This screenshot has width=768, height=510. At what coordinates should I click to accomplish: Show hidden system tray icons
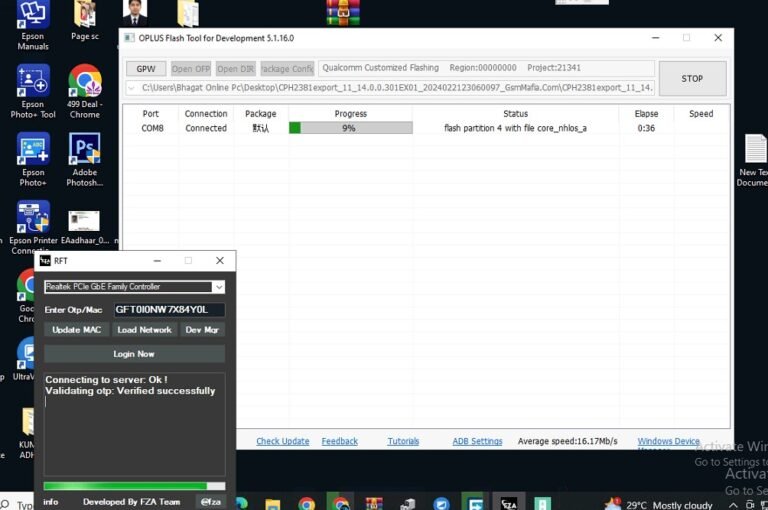pyautogui.click(x=733, y=505)
